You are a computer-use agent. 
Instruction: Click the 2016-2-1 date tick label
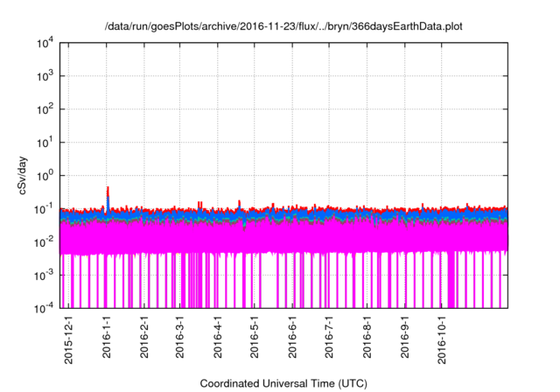(x=144, y=337)
